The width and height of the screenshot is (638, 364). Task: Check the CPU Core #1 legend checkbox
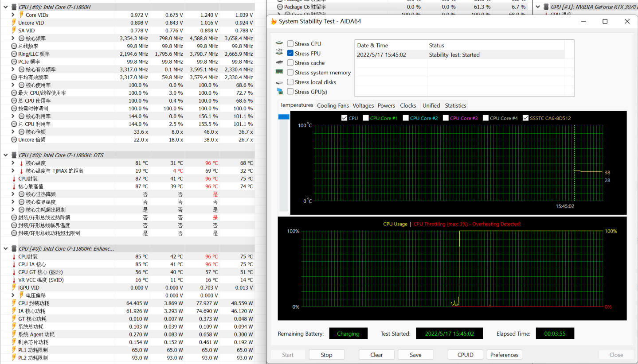click(366, 118)
